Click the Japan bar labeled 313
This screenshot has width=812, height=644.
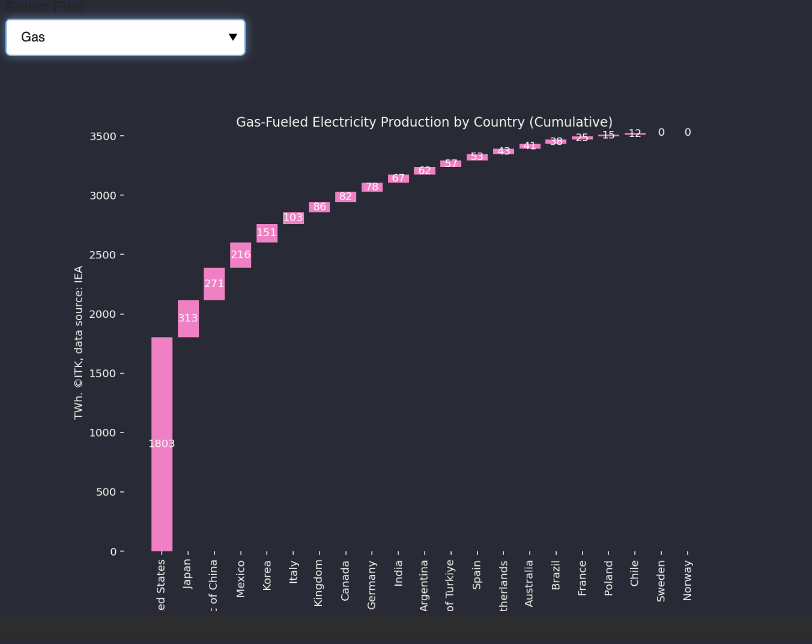click(x=188, y=318)
